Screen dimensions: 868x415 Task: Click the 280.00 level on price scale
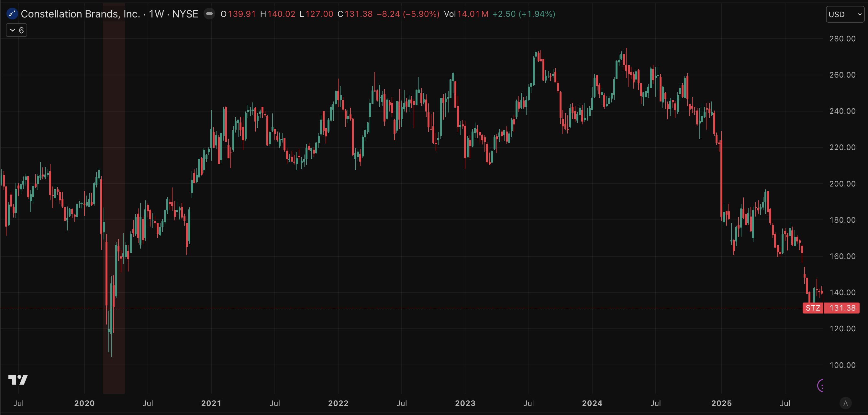coord(842,39)
